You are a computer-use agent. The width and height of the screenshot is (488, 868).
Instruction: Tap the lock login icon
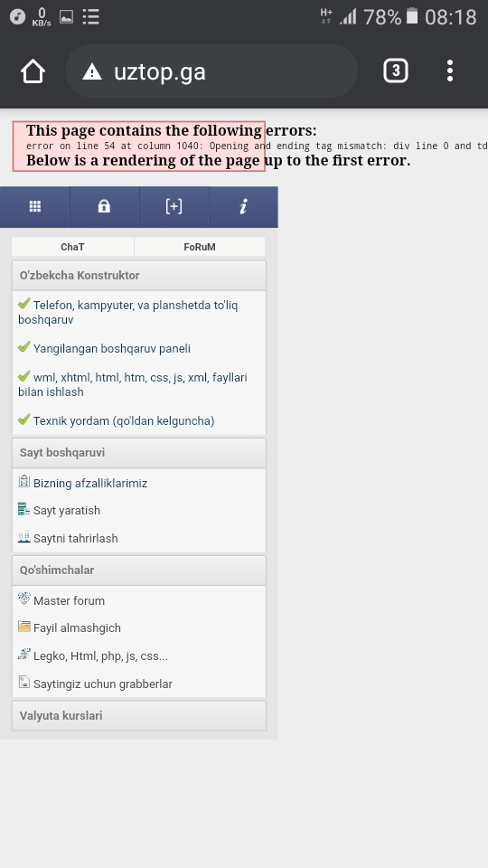click(x=104, y=206)
